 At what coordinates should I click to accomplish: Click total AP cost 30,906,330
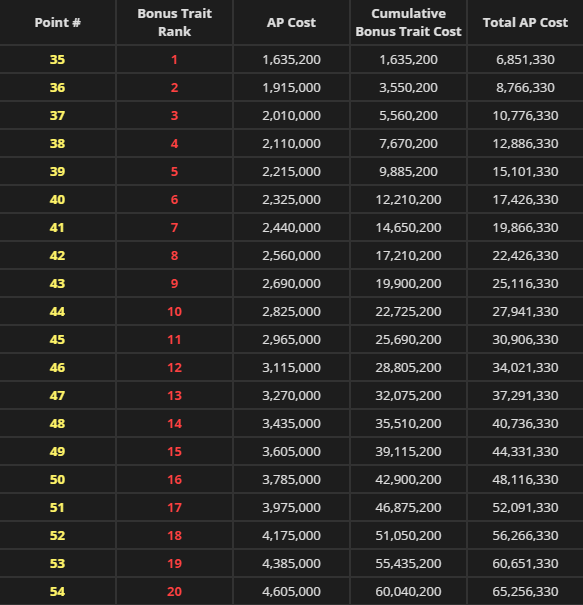pos(525,340)
